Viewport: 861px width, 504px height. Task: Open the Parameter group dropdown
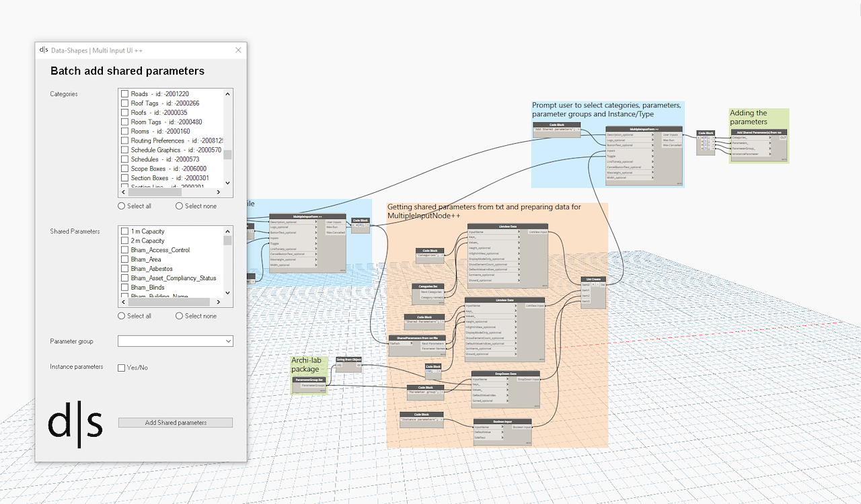[x=176, y=341]
